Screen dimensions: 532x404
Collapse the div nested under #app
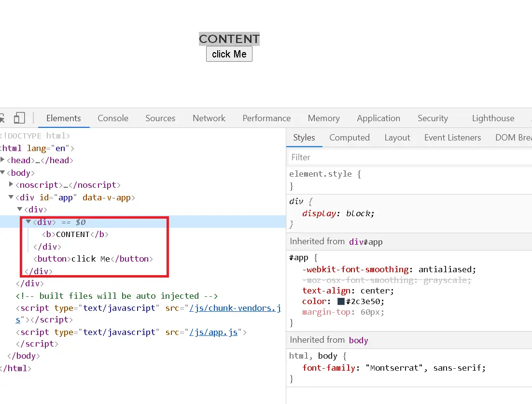(x=20, y=209)
